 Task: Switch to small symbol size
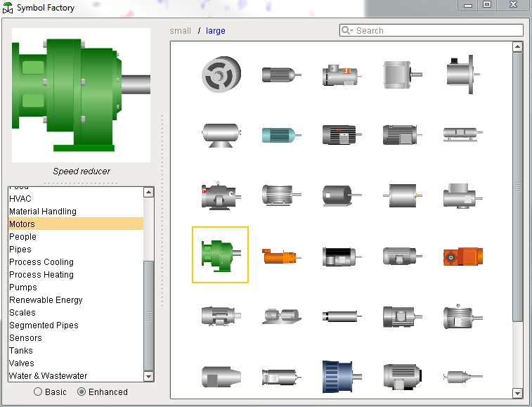click(x=180, y=31)
